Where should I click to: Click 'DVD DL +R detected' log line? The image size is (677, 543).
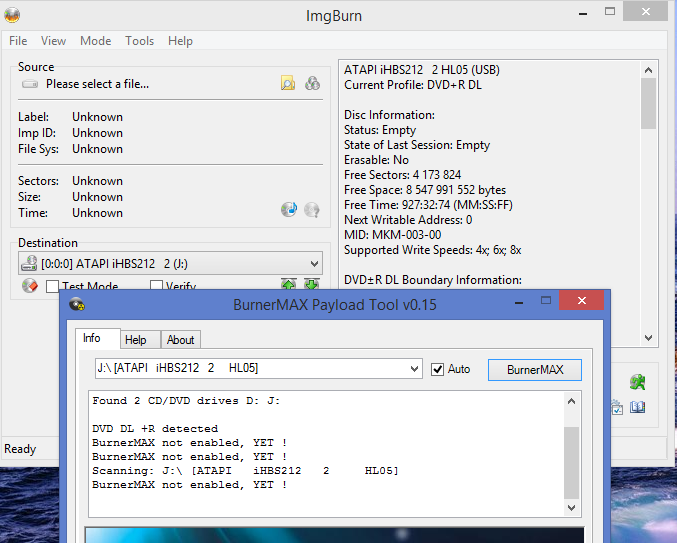point(155,429)
